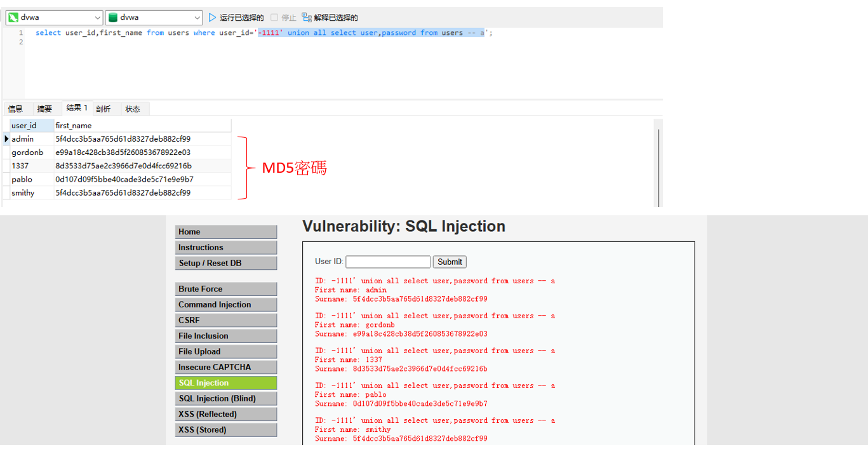Click hash 0d107d09f5bbe40cade3de5c71e9e9b7 in the results grid
This screenshot has height=449, width=868.
point(124,179)
